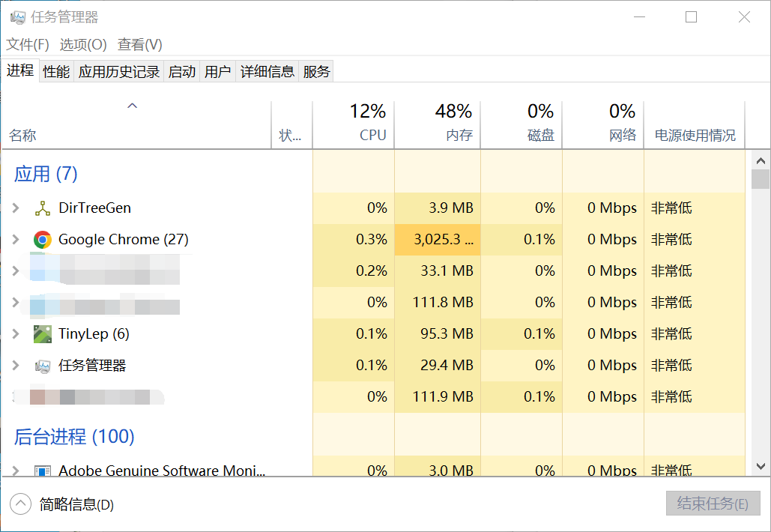Click Chrome's 0.3% CPU value

click(x=371, y=240)
